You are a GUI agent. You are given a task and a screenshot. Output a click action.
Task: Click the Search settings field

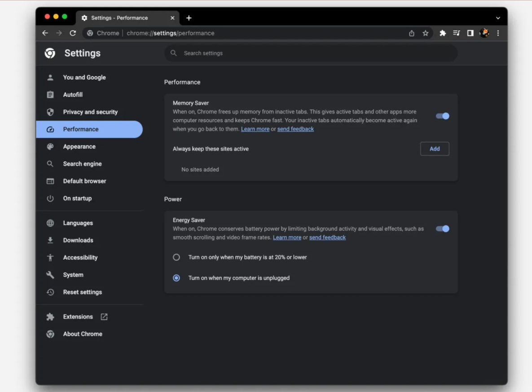311,53
